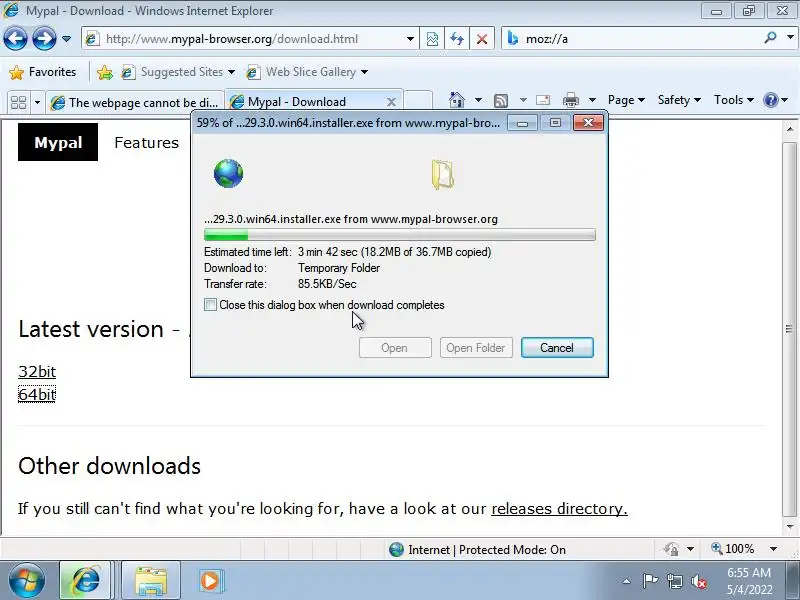Viewport: 800px width, 600px height.
Task: Click the search magnifier icon
Action: coord(770,38)
